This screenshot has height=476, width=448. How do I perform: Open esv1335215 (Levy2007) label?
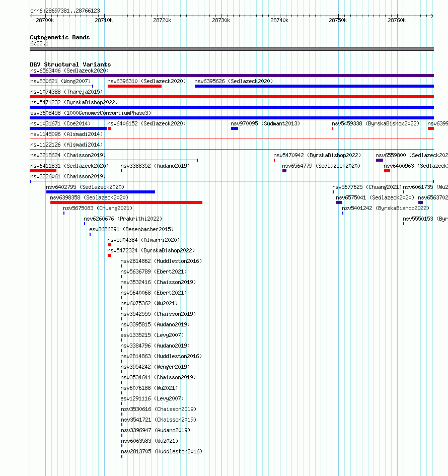coord(152,335)
